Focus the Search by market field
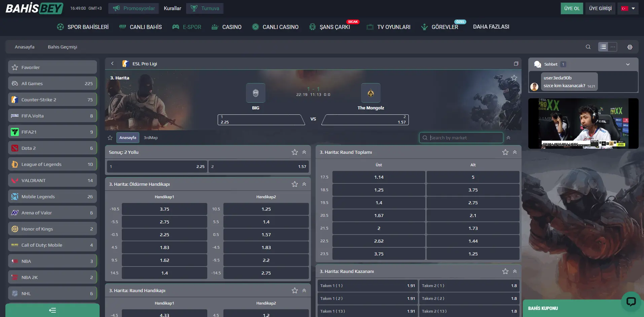Image resolution: width=644 pixels, height=317 pixels. pyautogui.click(x=461, y=138)
